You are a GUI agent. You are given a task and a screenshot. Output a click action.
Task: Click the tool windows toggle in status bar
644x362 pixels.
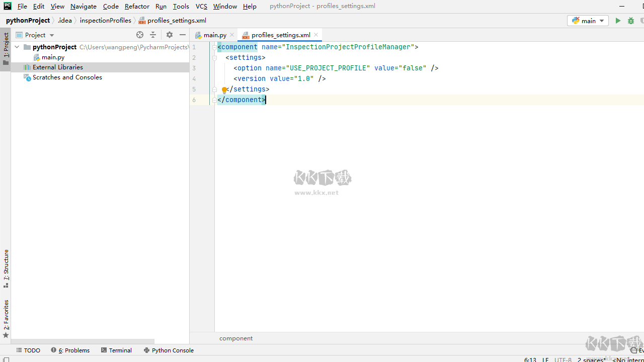click(7, 359)
